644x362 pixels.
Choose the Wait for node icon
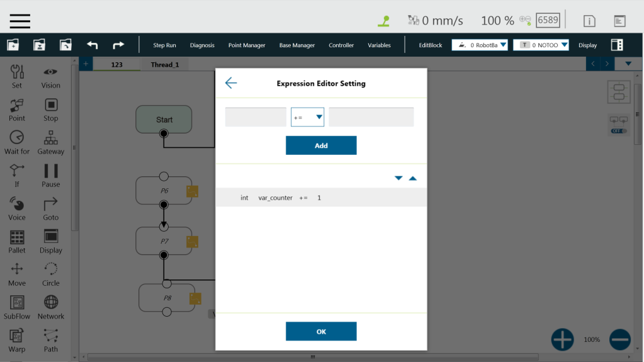17,139
